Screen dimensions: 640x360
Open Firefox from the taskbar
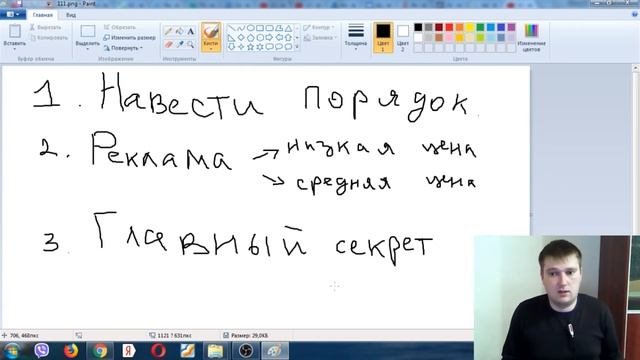(71, 351)
